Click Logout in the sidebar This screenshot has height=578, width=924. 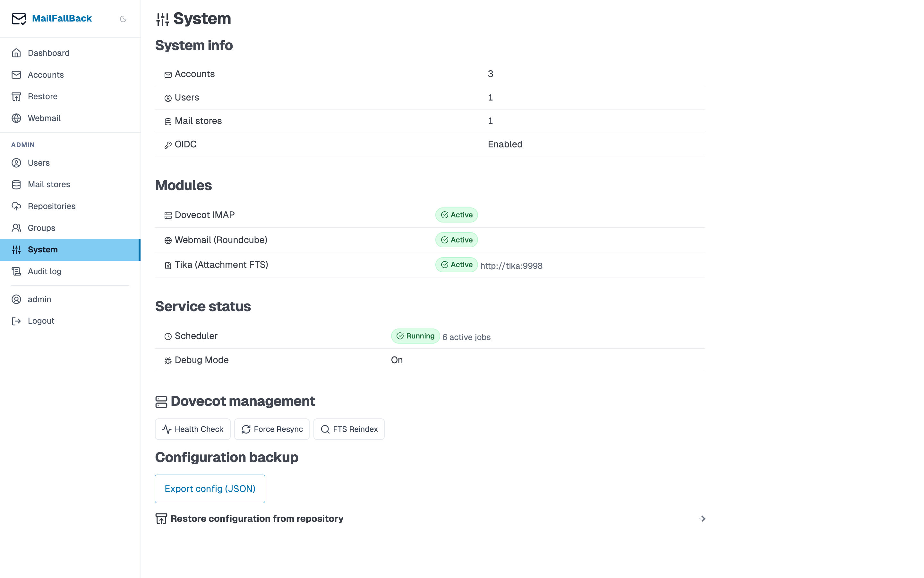[x=70, y=321]
